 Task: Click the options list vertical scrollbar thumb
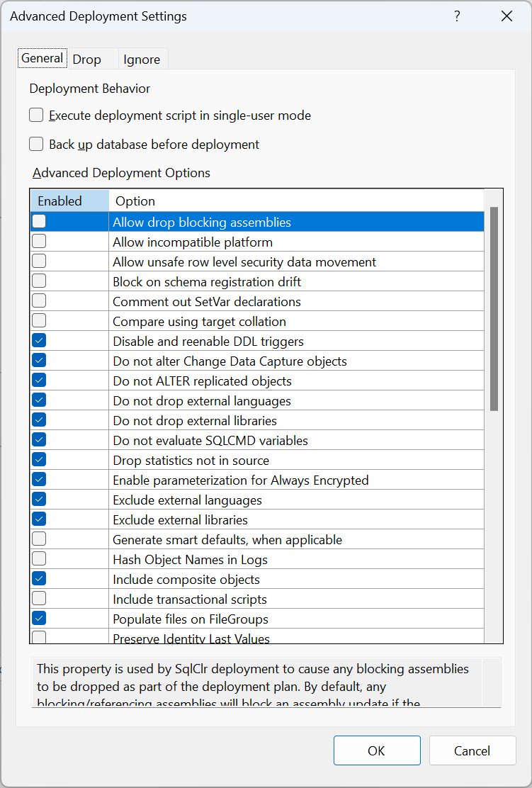click(494, 309)
